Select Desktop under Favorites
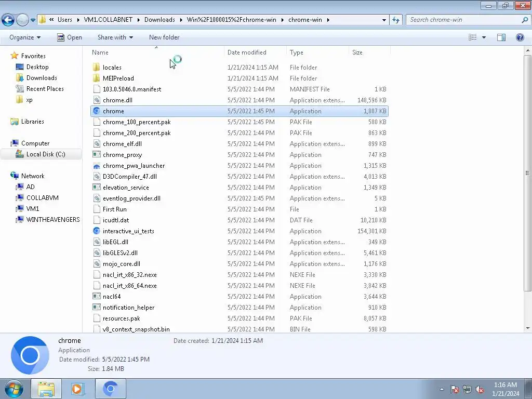 [37, 67]
